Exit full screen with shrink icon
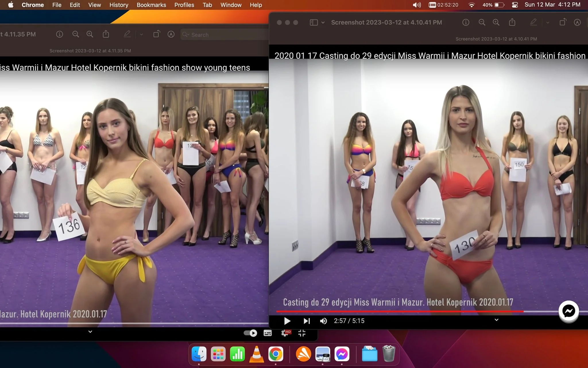Image resolution: width=588 pixels, height=368 pixels. pos(302,333)
